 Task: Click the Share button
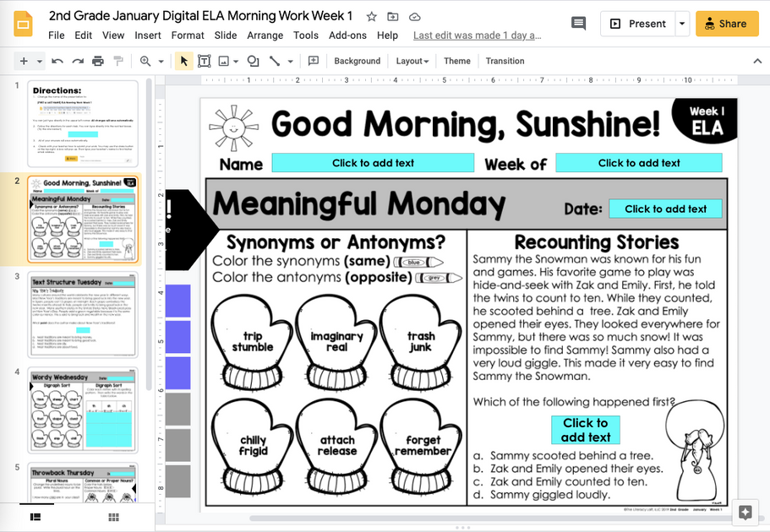(726, 24)
